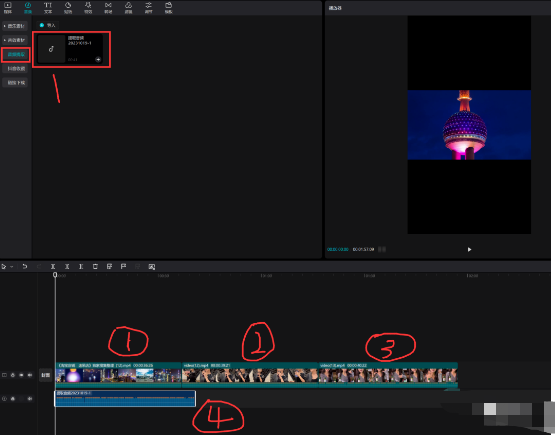Open the Templates tab

tap(169, 7)
